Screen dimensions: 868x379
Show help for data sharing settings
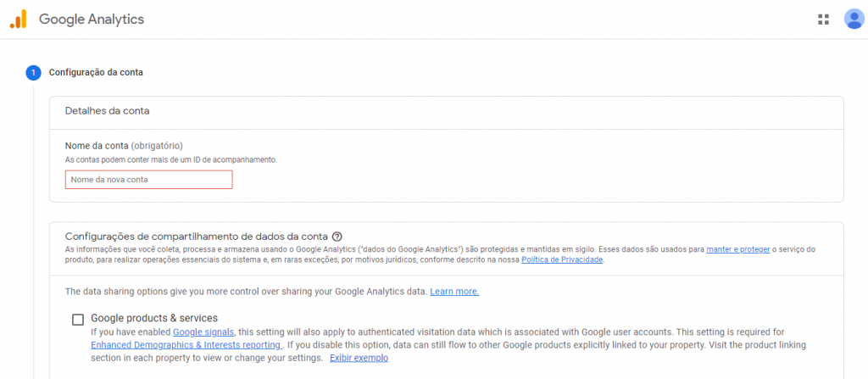337,237
